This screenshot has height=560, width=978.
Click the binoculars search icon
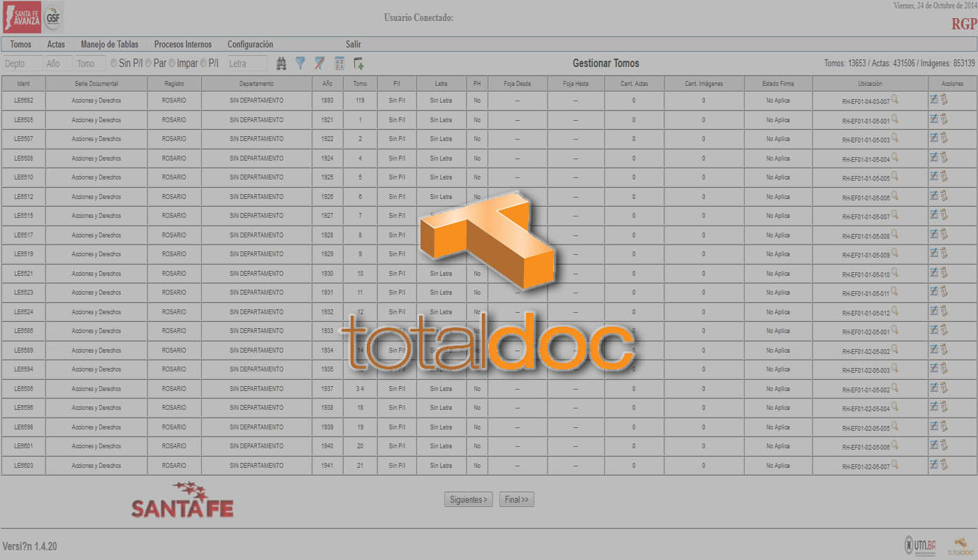point(282,64)
